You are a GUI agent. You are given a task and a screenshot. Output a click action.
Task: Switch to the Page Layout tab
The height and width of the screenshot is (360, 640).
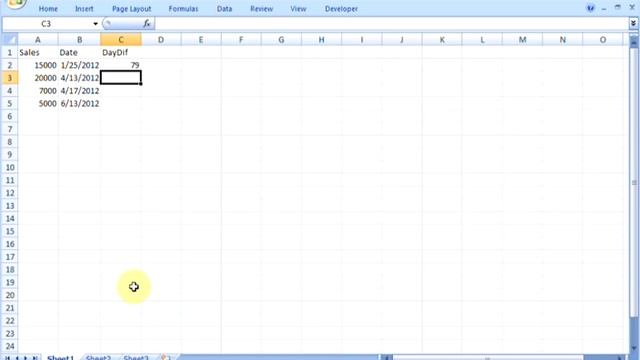point(131,9)
